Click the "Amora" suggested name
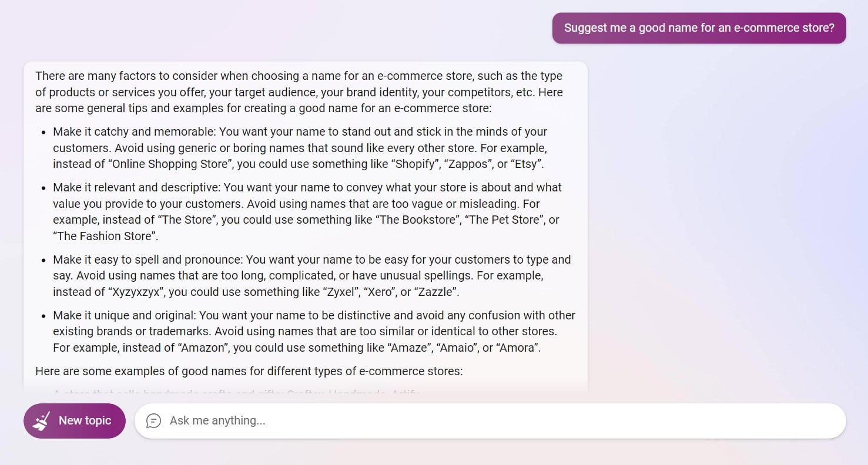The height and width of the screenshot is (465, 868). tap(517, 348)
